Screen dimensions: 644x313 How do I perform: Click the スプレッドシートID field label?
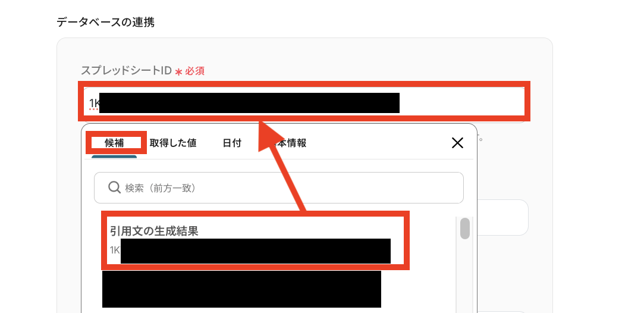pos(126,71)
